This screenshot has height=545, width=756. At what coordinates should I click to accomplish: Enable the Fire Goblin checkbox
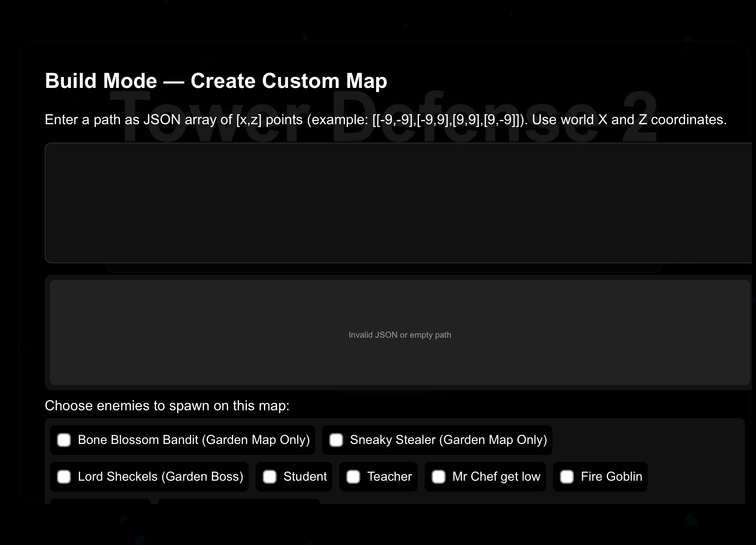[567, 477]
